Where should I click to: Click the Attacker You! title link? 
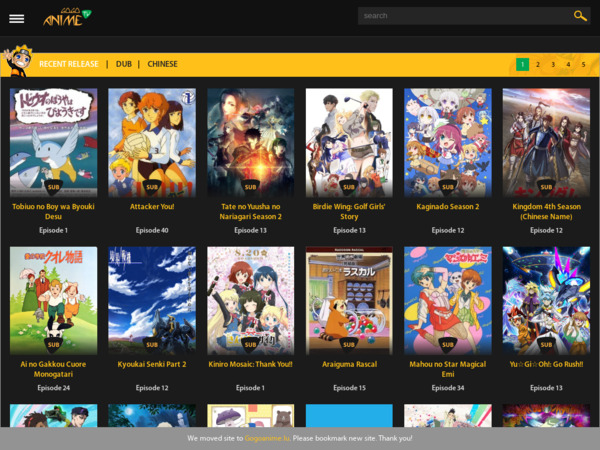pyautogui.click(x=152, y=207)
